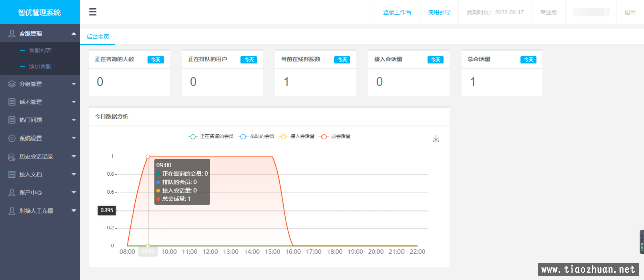The image size is (644, 280).
Task: Click the hamburger menu collapse icon
Action: click(93, 12)
